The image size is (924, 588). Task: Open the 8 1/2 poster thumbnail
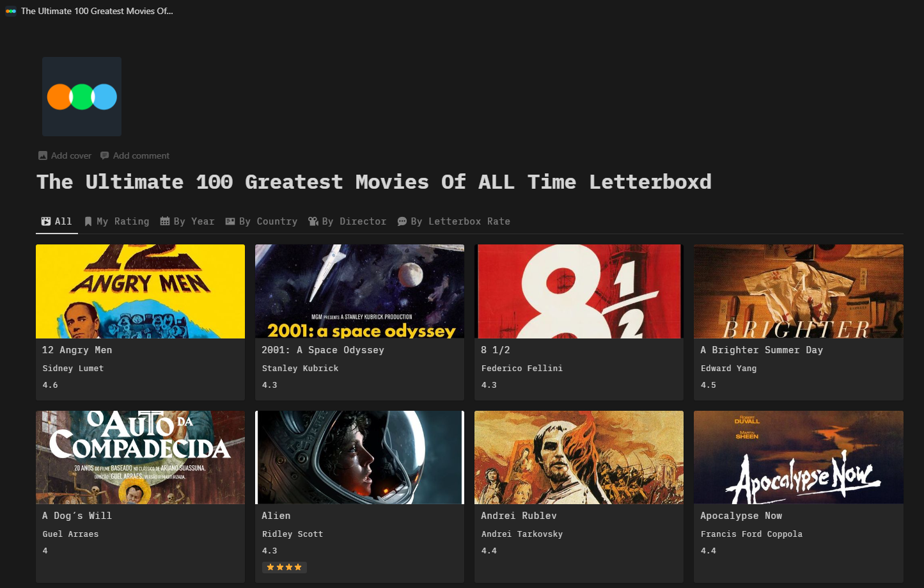tap(579, 291)
